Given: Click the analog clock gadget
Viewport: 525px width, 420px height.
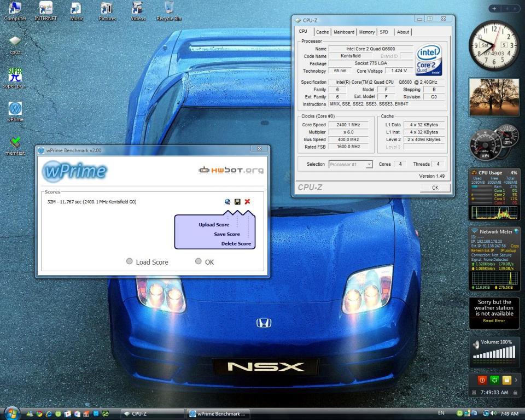Looking at the screenshot, I should [494, 45].
